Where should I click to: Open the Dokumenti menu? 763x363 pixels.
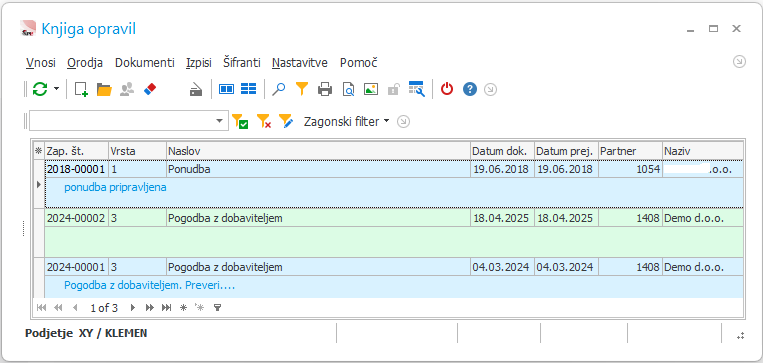(x=145, y=63)
